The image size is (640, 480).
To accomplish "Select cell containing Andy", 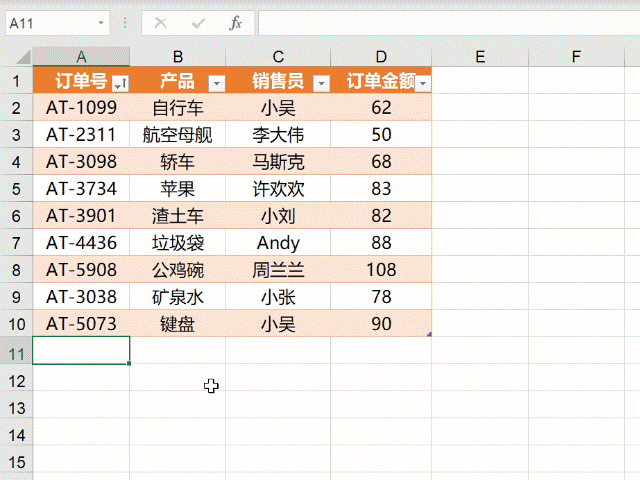I will click(278, 243).
